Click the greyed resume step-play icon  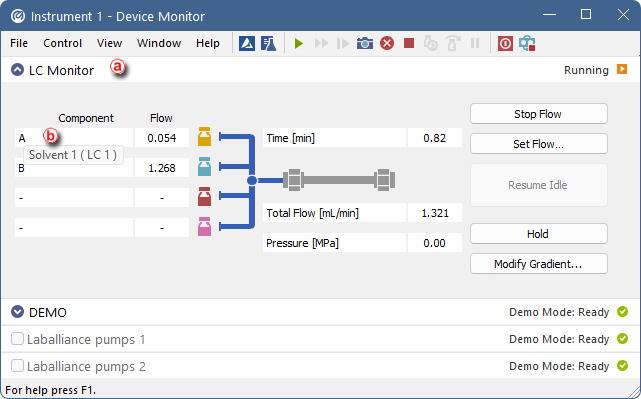[x=343, y=43]
